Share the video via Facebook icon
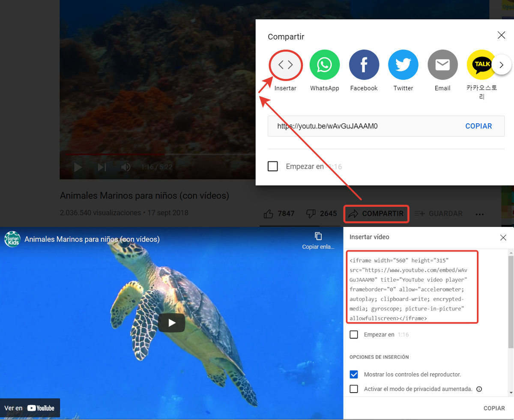Screen dimensions: 514x420 364,65
